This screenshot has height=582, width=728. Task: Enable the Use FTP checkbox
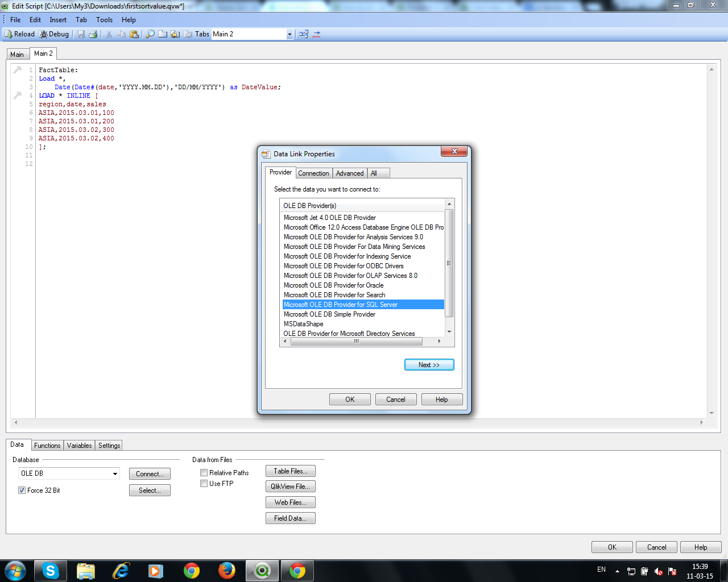(204, 484)
